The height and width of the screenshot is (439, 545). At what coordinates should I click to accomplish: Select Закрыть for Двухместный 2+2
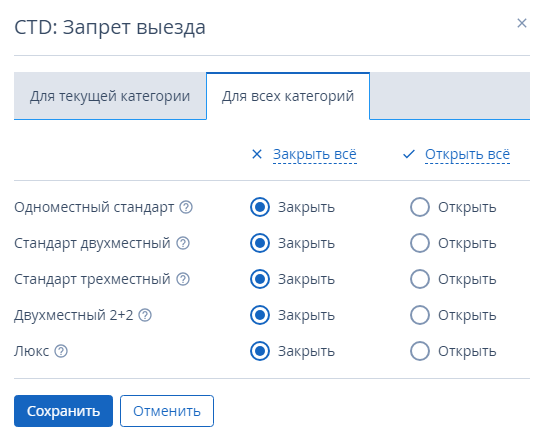(260, 315)
